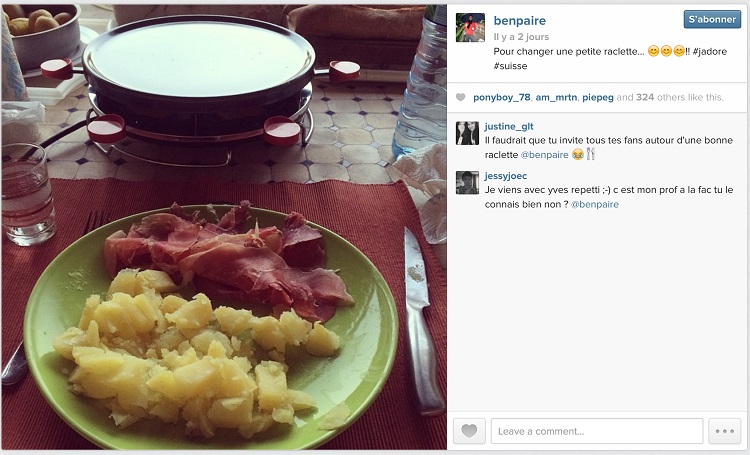Click the jessyjoec commenter username
The image size is (750, 455).
point(506,176)
